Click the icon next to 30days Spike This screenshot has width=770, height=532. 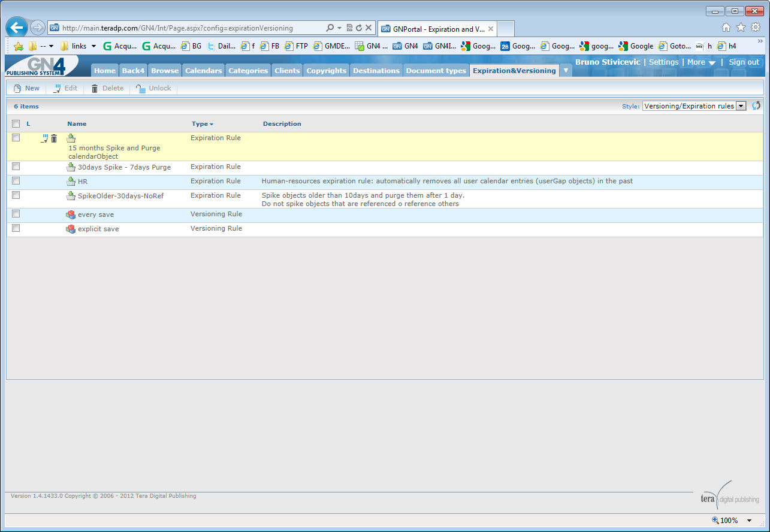coord(71,167)
